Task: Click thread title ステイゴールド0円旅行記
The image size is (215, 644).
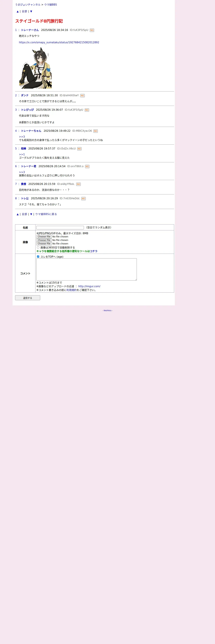Action: coord(39,21)
